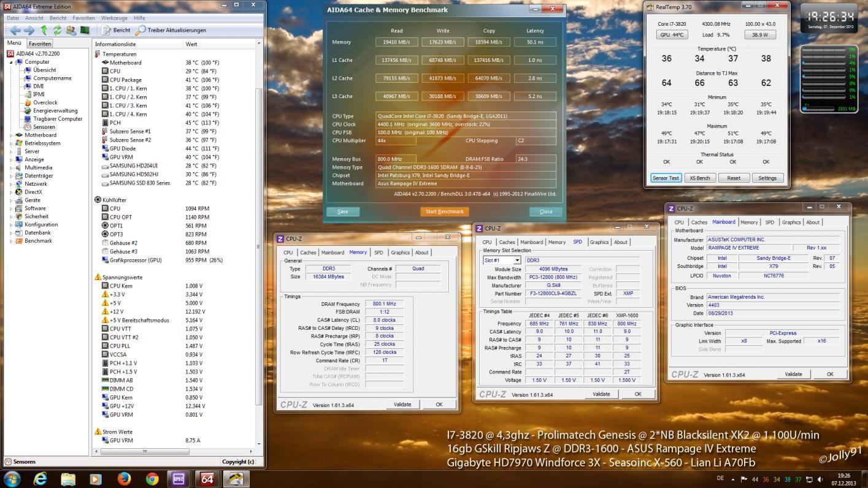The width and height of the screenshot is (868, 488).
Task: Click the Wert column header
Action: point(219,44)
